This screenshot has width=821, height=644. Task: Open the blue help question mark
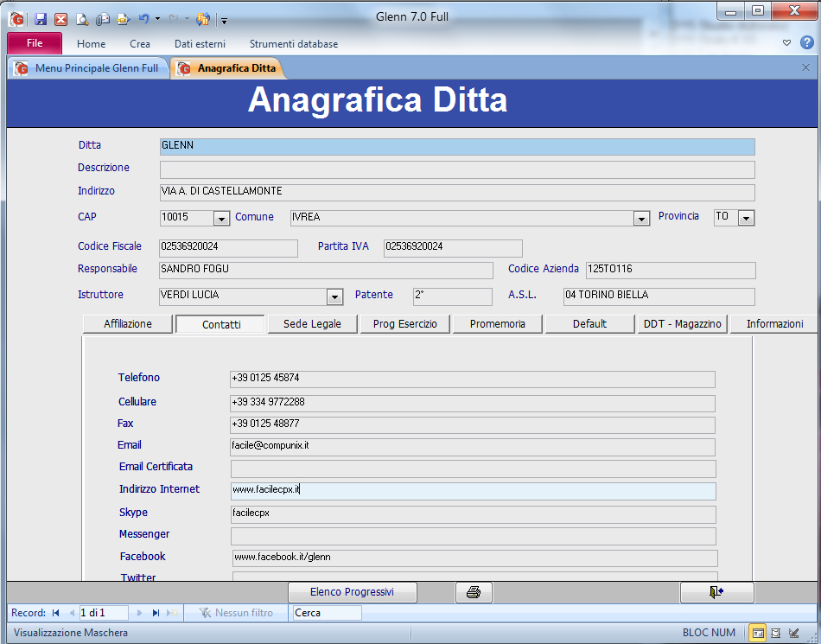pyautogui.click(x=807, y=43)
